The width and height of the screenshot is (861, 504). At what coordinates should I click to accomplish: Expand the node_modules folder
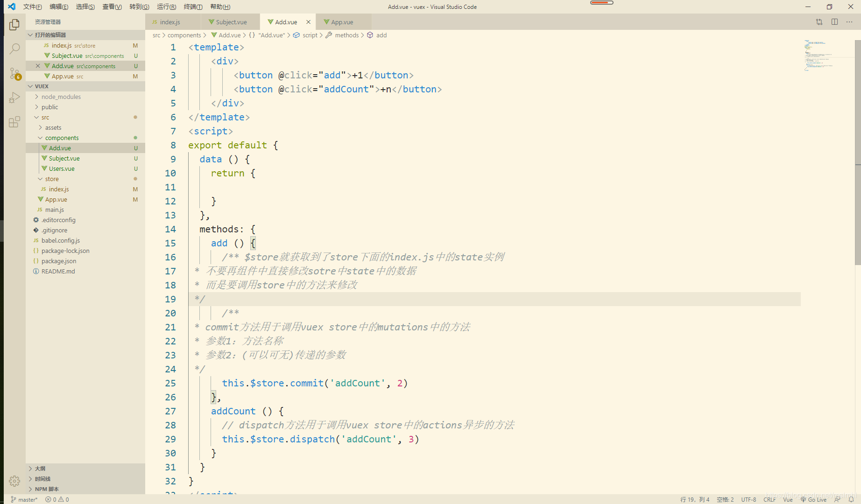click(x=85, y=97)
